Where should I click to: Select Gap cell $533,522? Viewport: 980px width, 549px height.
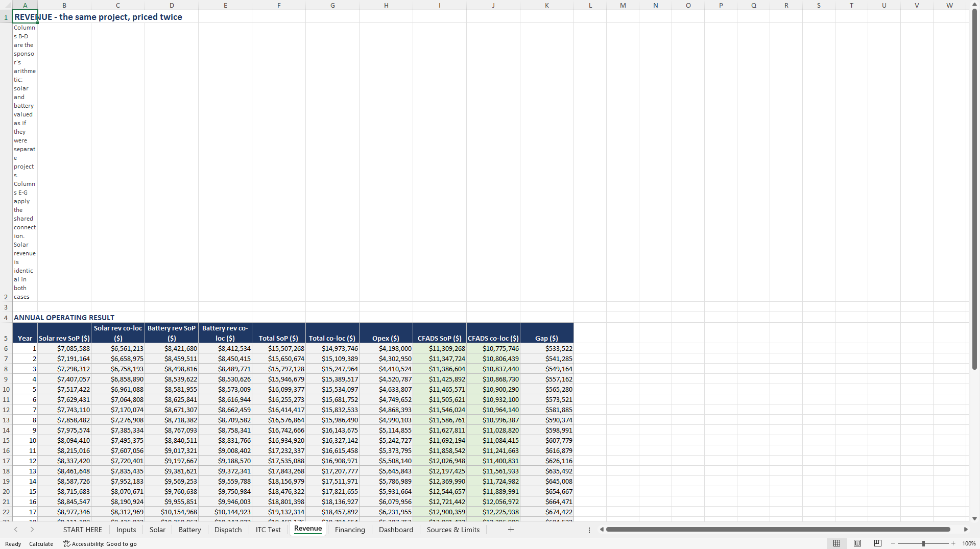[x=547, y=348]
